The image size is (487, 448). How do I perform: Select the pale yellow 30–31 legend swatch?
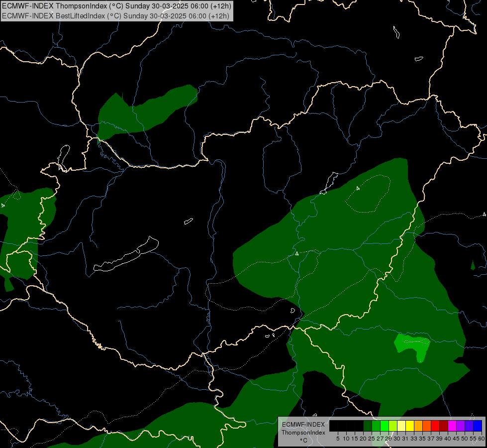pos(401,426)
